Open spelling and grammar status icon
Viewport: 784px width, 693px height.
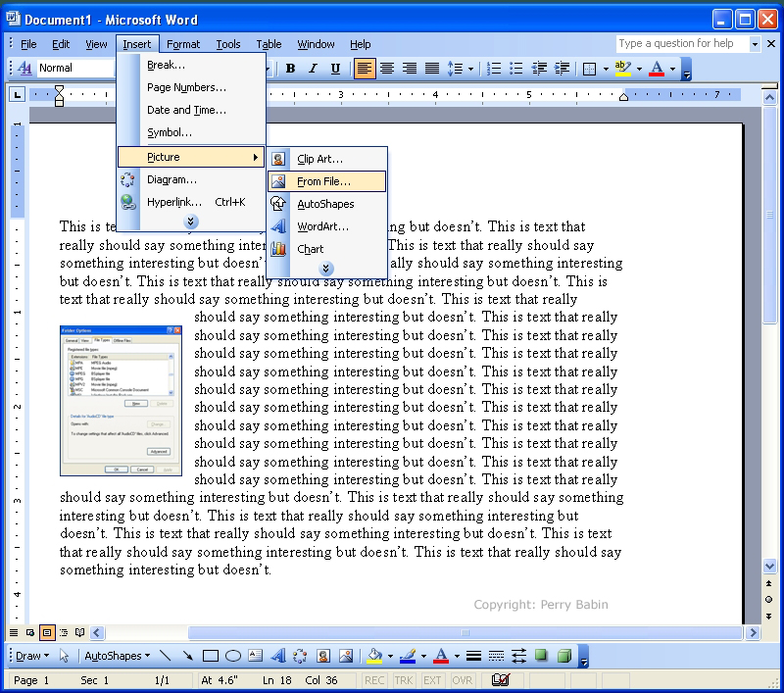(500, 680)
